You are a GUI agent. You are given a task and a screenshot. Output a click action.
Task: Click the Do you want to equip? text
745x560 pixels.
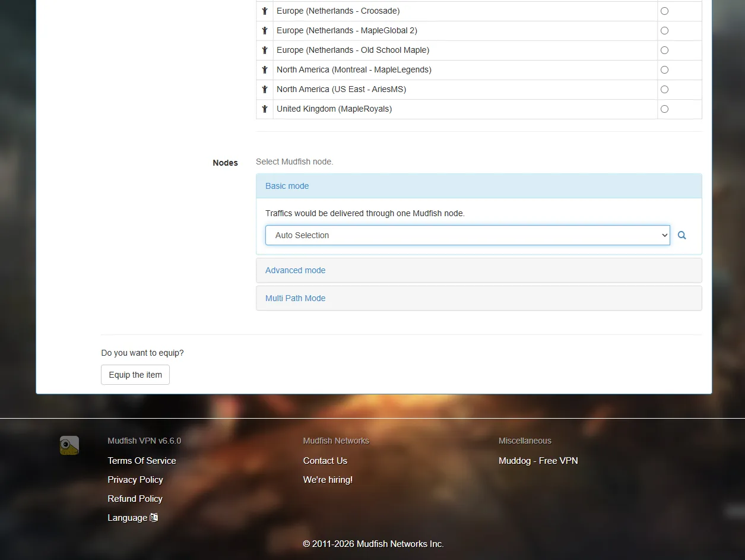[x=142, y=353]
